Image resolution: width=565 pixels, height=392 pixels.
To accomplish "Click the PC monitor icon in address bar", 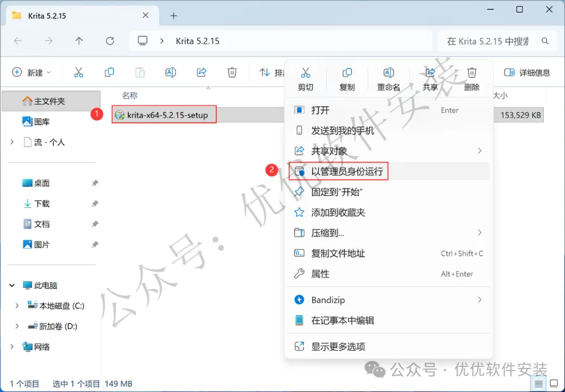I will point(143,41).
